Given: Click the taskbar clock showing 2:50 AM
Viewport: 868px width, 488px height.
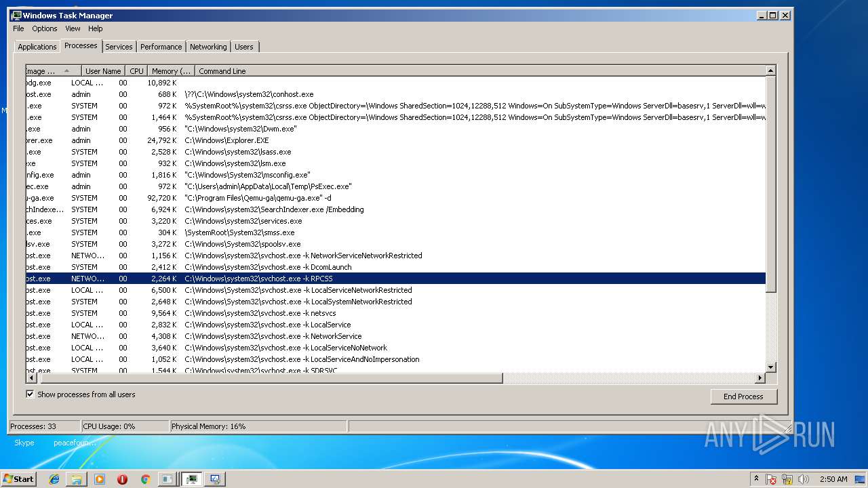Looking at the screenshot, I should (833, 479).
